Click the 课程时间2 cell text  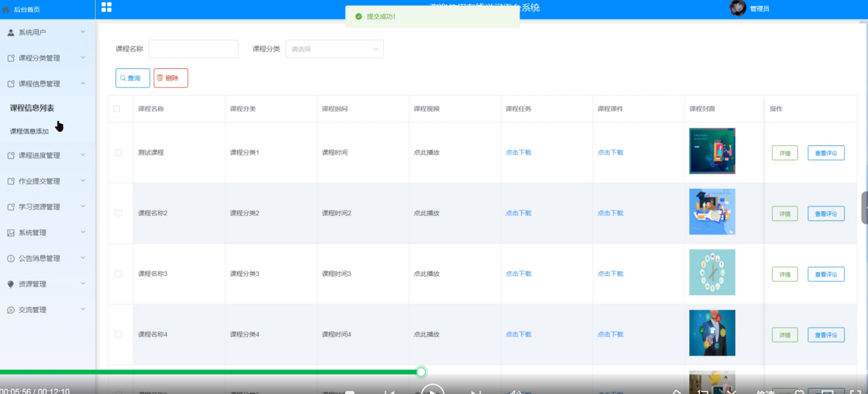pos(336,213)
